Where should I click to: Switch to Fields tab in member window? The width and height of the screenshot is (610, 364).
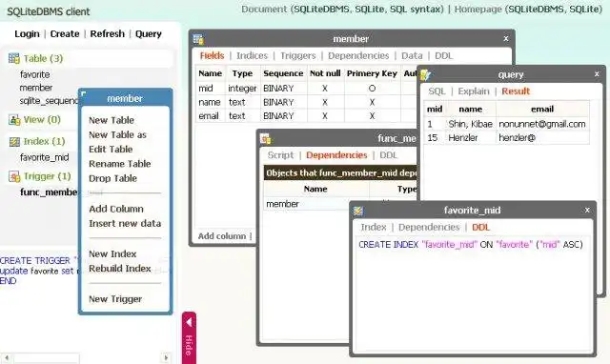(x=212, y=55)
